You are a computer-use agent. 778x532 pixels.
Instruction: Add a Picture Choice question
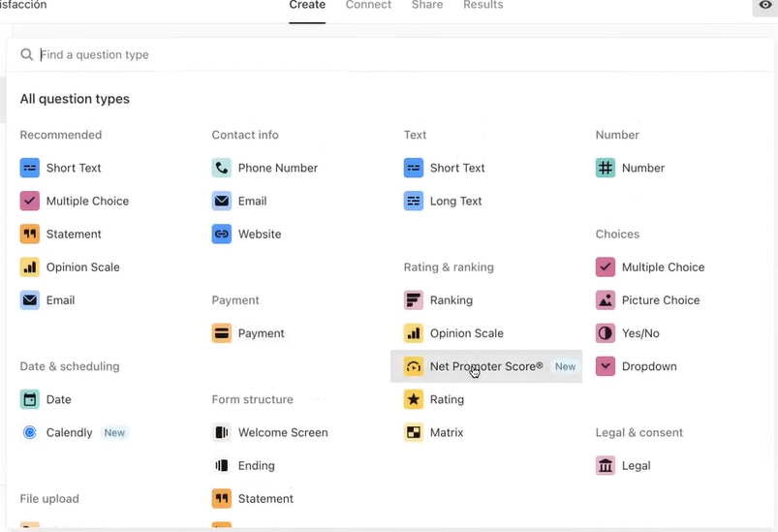tap(678, 300)
